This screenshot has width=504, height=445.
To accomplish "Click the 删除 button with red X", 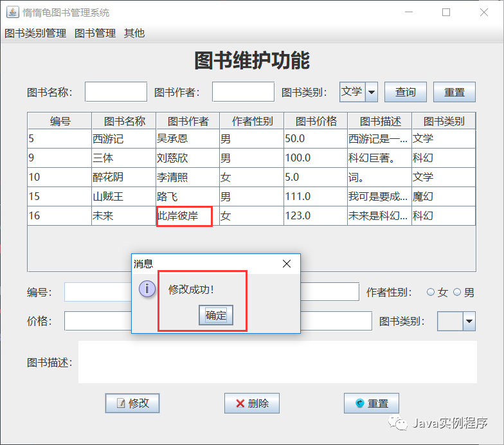I will click(x=252, y=403).
